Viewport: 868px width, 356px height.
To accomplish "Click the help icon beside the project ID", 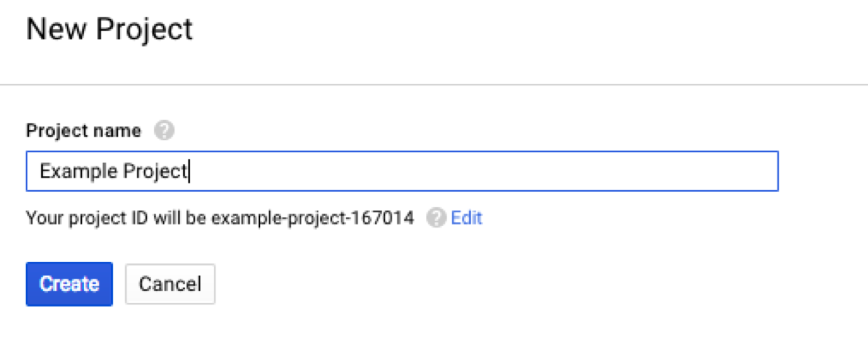I will pyautogui.click(x=436, y=217).
